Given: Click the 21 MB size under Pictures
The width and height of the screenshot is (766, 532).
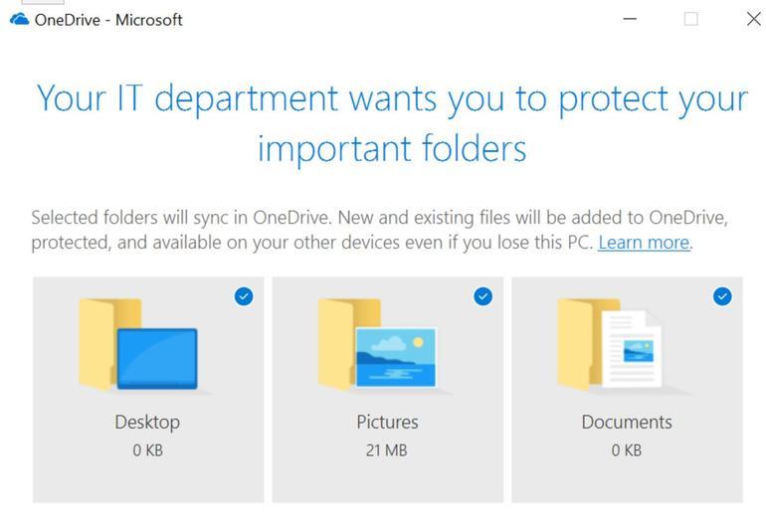Looking at the screenshot, I should [387, 450].
